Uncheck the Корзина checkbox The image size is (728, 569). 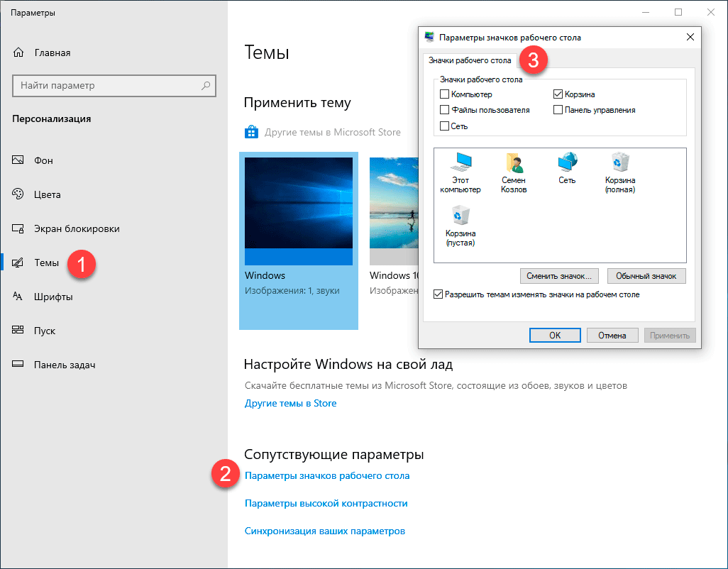558,94
